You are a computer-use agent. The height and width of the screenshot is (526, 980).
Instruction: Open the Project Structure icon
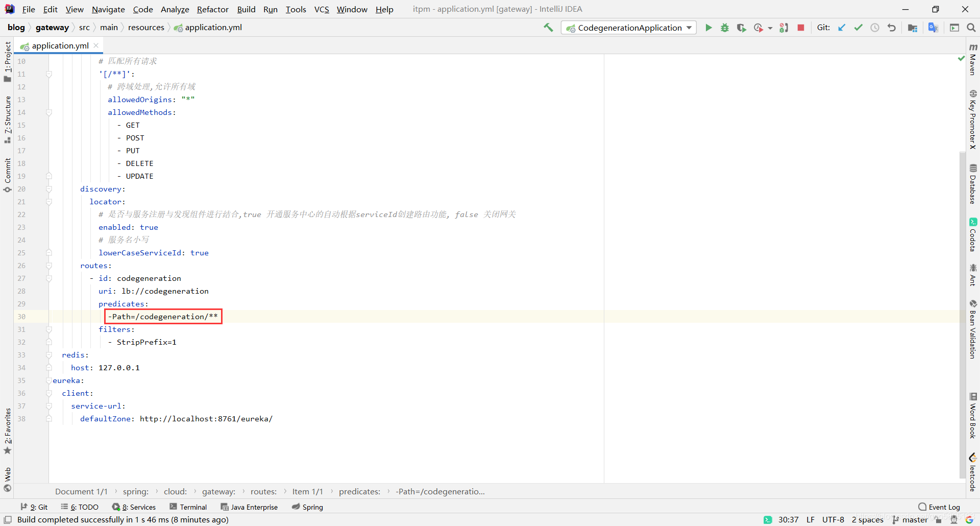click(913, 28)
